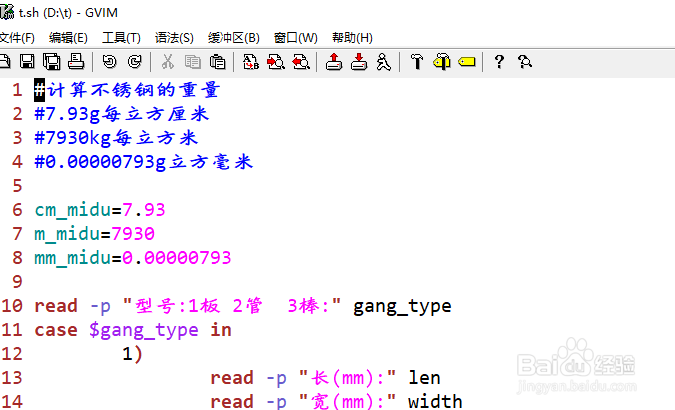
Task: Click gang_type at end of line 10
Action: [x=402, y=307]
